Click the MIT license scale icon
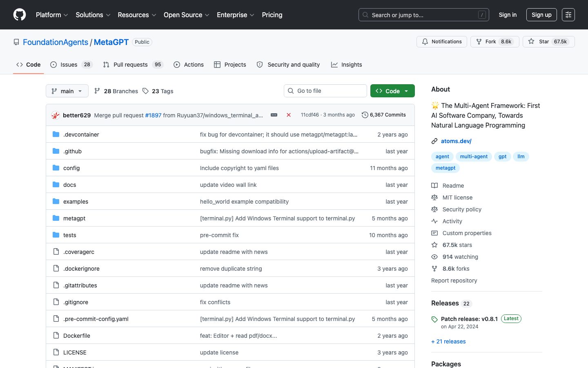588x368 pixels. point(434,197)
